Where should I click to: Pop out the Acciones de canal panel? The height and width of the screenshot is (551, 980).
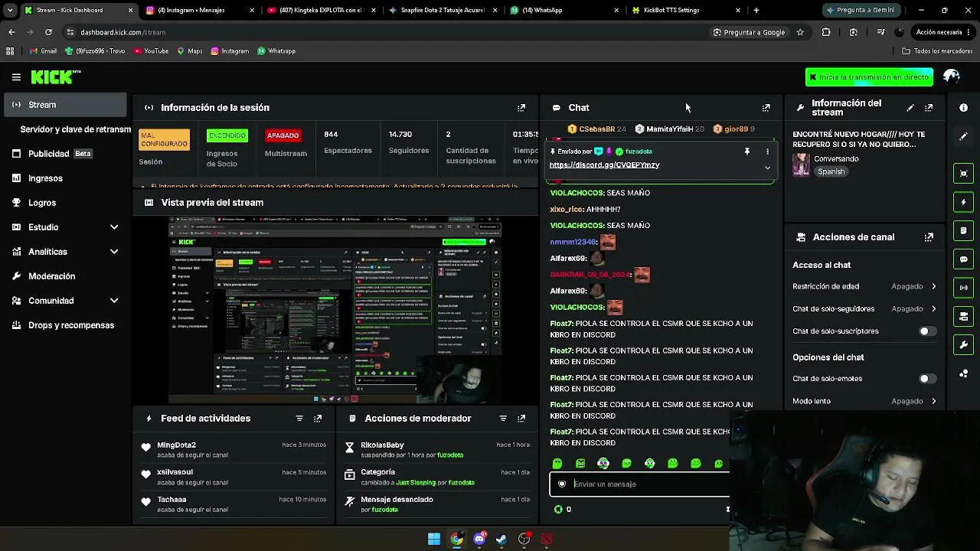929,237
